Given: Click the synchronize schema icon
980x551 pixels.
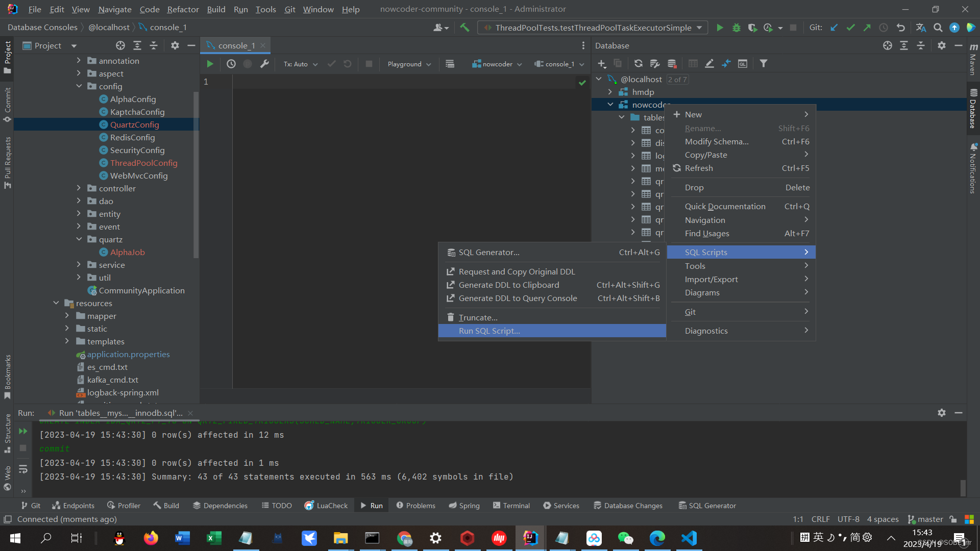Looking at the screenshot, I should tap(638, 63).
